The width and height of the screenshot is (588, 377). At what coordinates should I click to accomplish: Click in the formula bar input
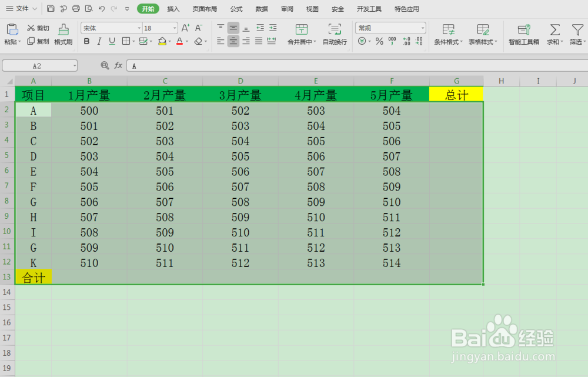tap(358, 66)
